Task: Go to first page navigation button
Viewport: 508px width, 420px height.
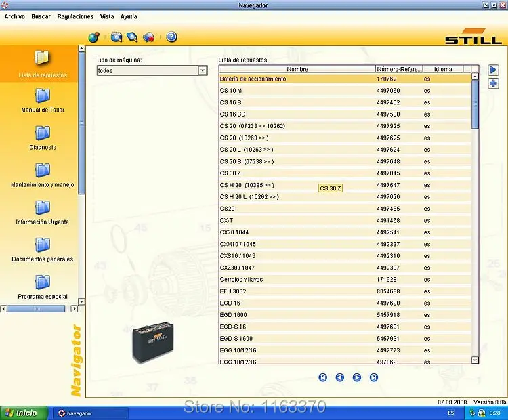Action: pyautogui.click(x=322, y=377)
